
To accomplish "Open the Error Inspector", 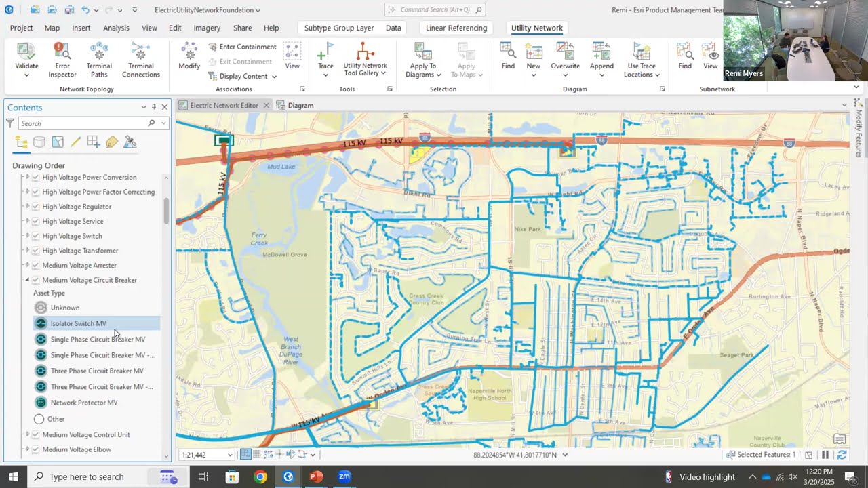I will tap(62, 60).
